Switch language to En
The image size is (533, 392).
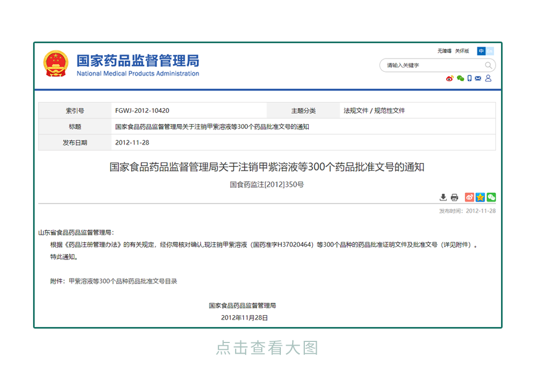tap(489, 51)
